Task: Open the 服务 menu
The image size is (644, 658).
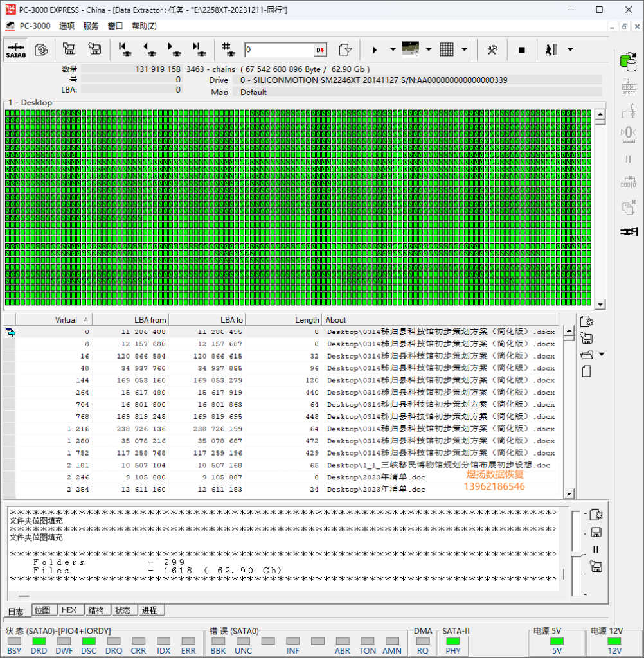Action: click(x=91, y=26)
